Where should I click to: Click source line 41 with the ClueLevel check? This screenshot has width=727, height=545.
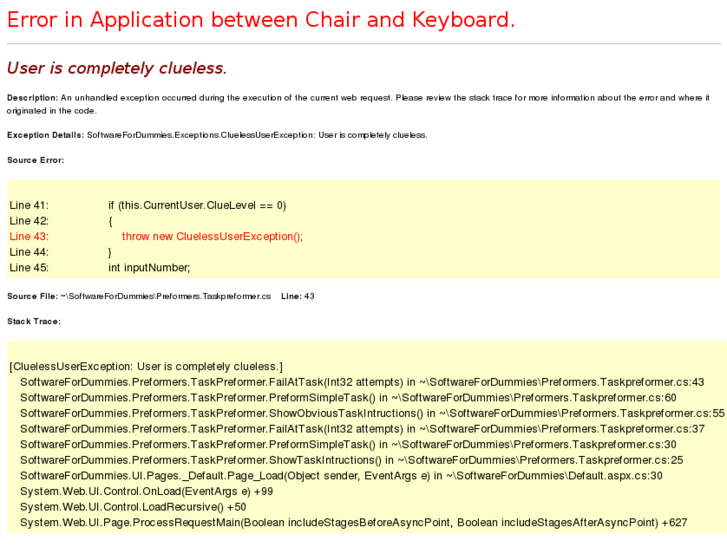[197, 205]
